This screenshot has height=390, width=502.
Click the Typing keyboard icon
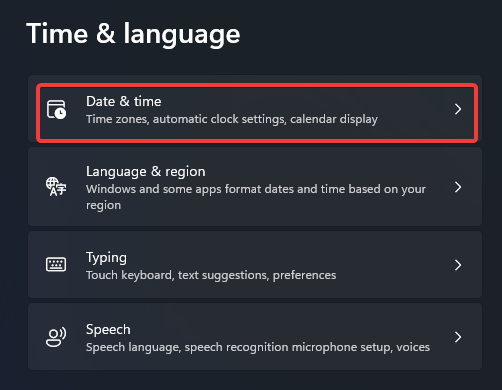click(x=56, y=264)
